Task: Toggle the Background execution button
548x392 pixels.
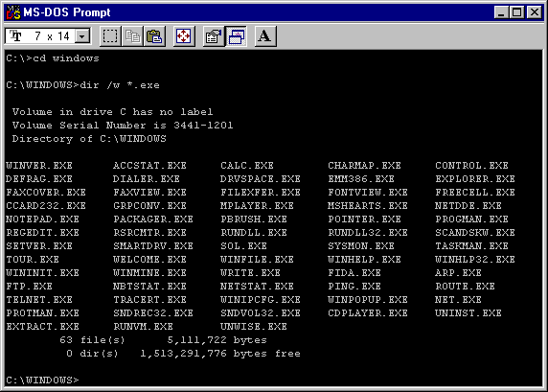Action: click(237, 36)
